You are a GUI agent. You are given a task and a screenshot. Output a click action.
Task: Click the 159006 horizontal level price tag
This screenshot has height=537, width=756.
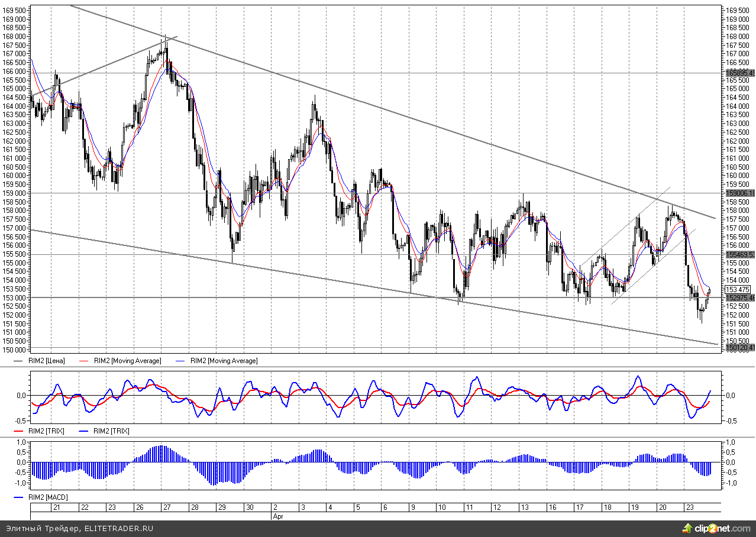740,193
